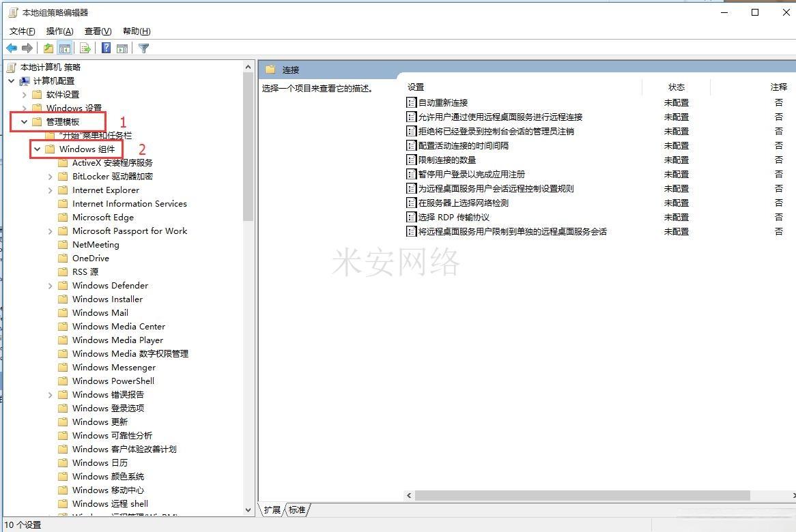Go up one level with the folder-arrow icon
This screenshot has height=532, width=796.
click(x=48, y=48)
